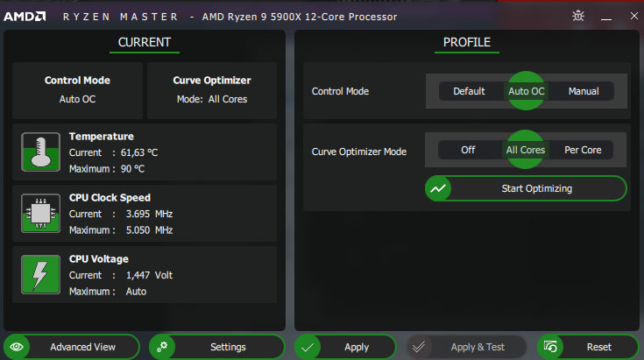644x360 pixels.
Task: Click the CPU Voltage heading
Action: click(x=98, y=259)
